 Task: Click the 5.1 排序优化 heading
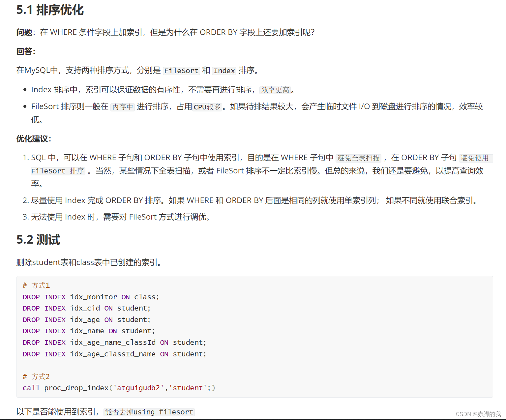[50, 10]
